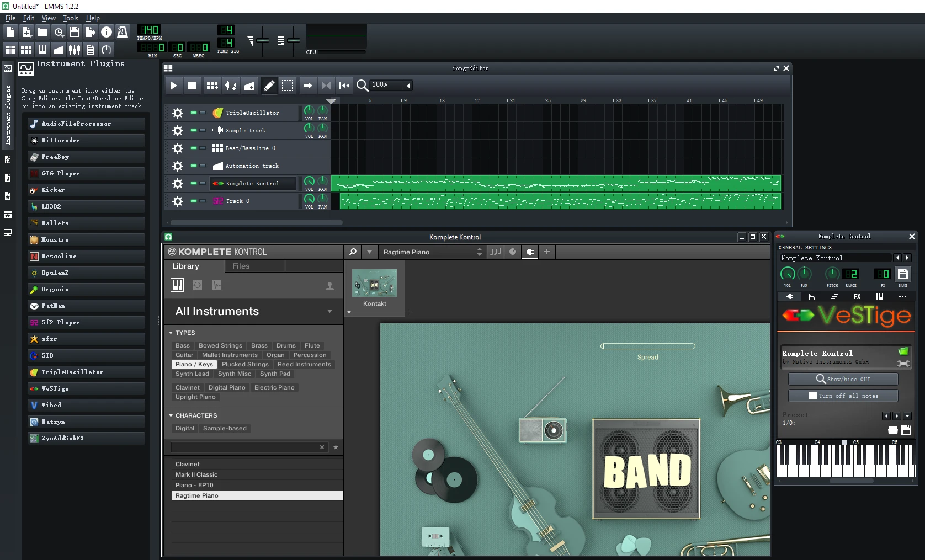The height and width of the screenshot is (560, 925).
Task: Open the preset dropdown arrow beside the search icon
Action: [x=369, y=252]
